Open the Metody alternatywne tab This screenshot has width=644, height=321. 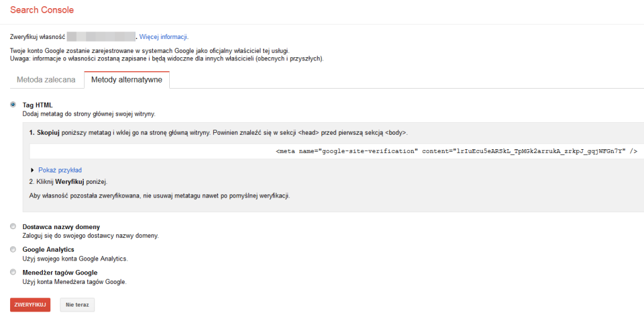(x=127, y=80)
